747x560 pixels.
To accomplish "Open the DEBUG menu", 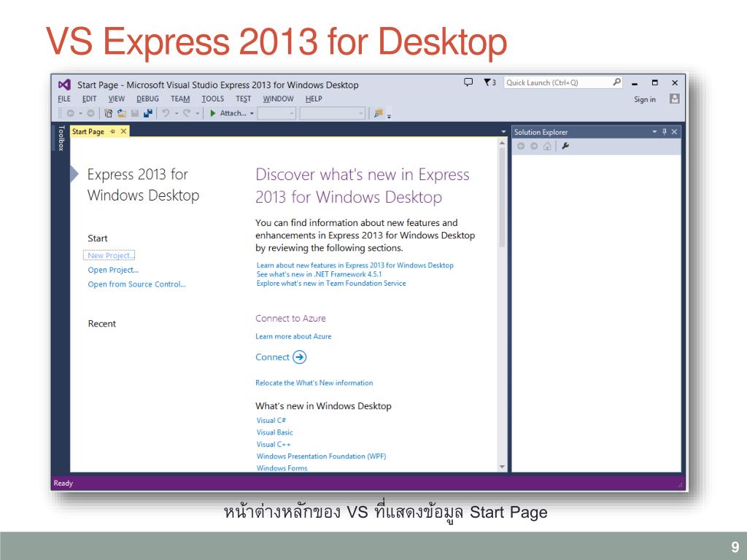I will (147, 98).
